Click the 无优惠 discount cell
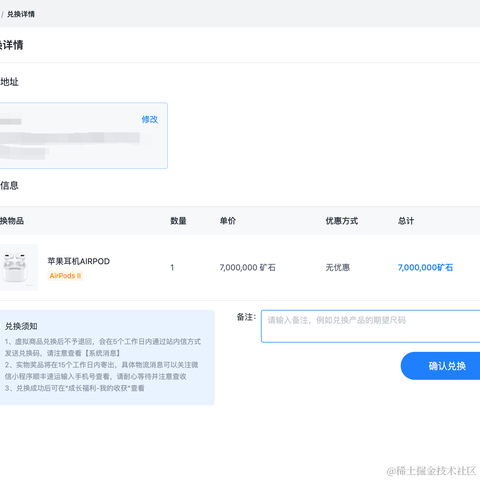Image resolution: width=480 pixels, height=480 pixels. click(338, 267)
